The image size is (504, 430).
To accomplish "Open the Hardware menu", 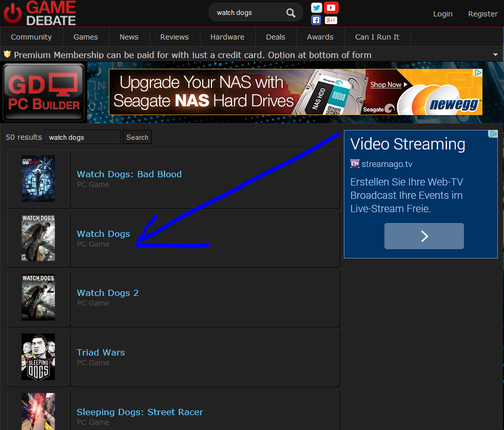I will (x=227, y=37).
